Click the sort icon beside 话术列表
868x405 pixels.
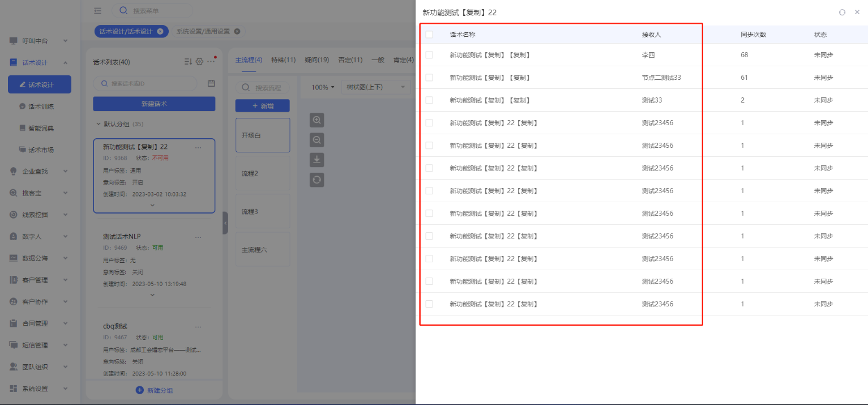click(x=188, y=62)
